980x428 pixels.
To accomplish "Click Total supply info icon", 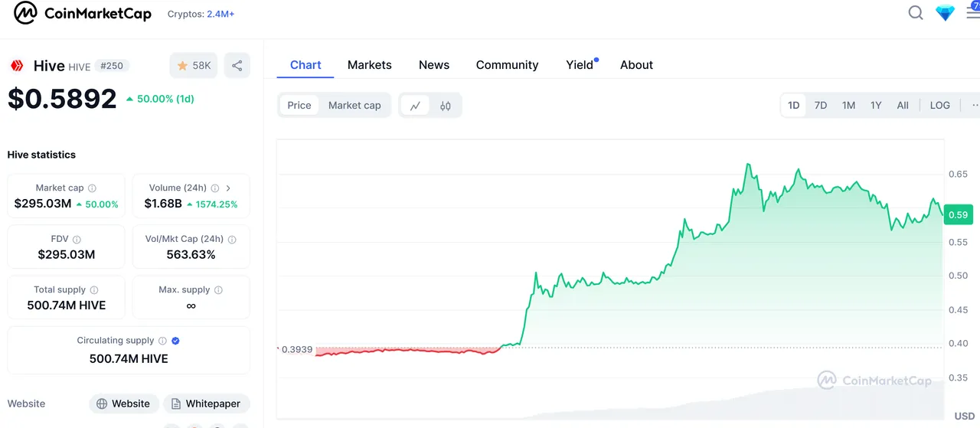I will pyautogui.click(x=94, y=290).
